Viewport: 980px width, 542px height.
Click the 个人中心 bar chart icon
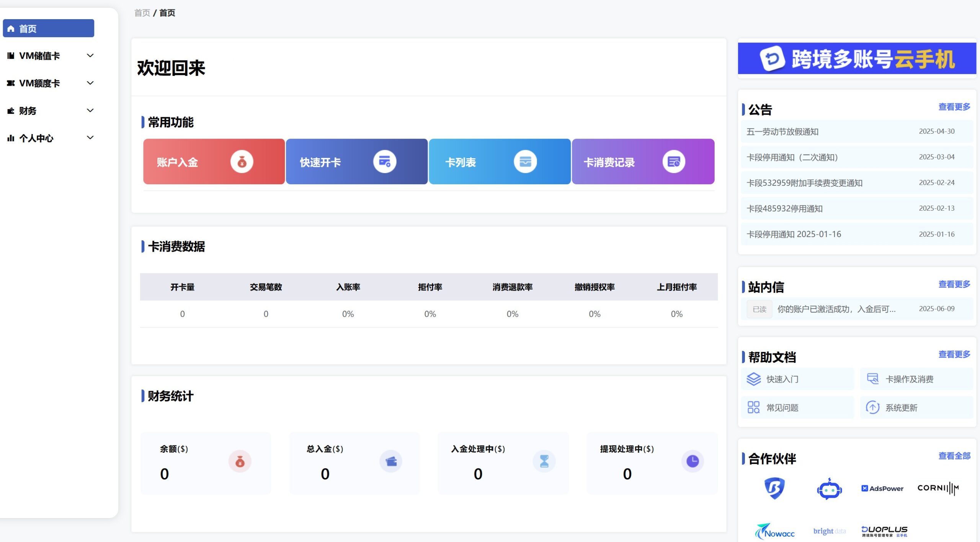11,138
